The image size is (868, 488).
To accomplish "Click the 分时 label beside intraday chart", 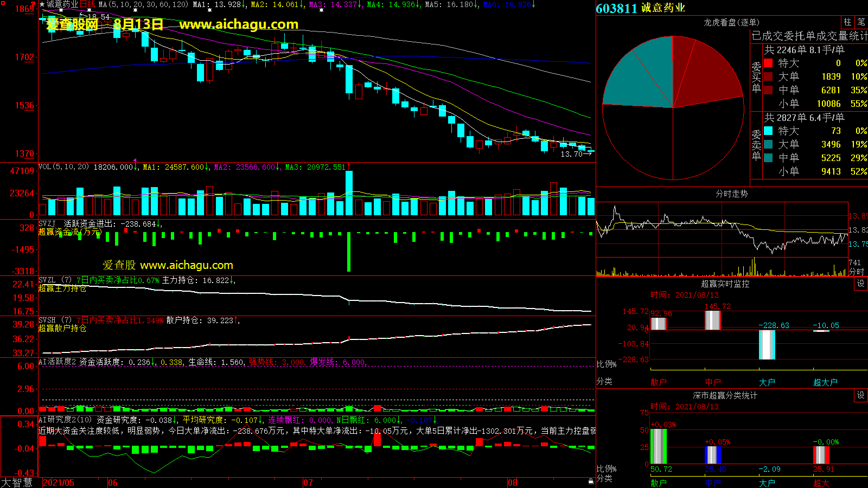I will 856,272.
